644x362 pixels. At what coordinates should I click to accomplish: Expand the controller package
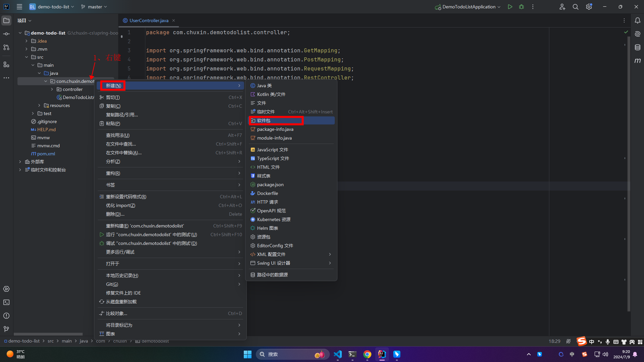[x=52, y=89]
